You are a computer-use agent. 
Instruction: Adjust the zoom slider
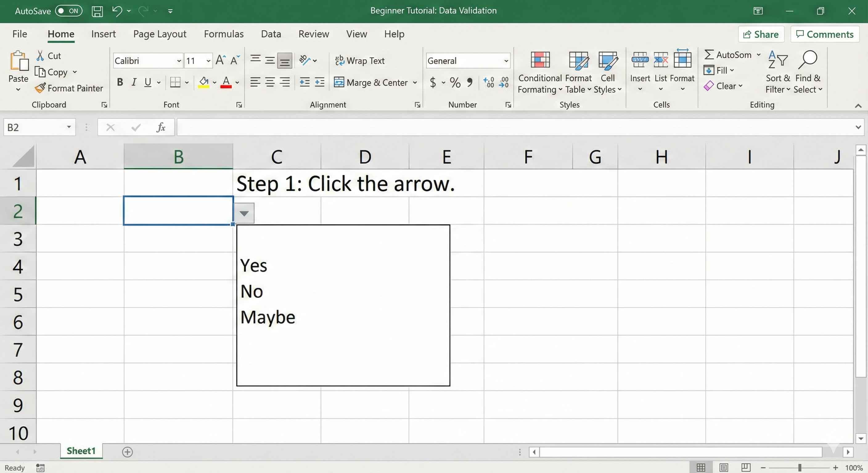point(800,468)
